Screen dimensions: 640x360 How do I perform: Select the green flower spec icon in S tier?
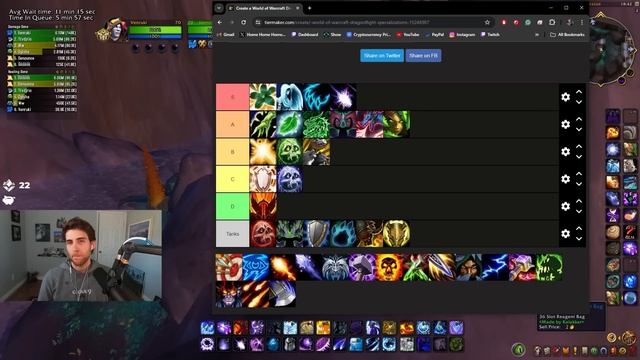(263, 97)
